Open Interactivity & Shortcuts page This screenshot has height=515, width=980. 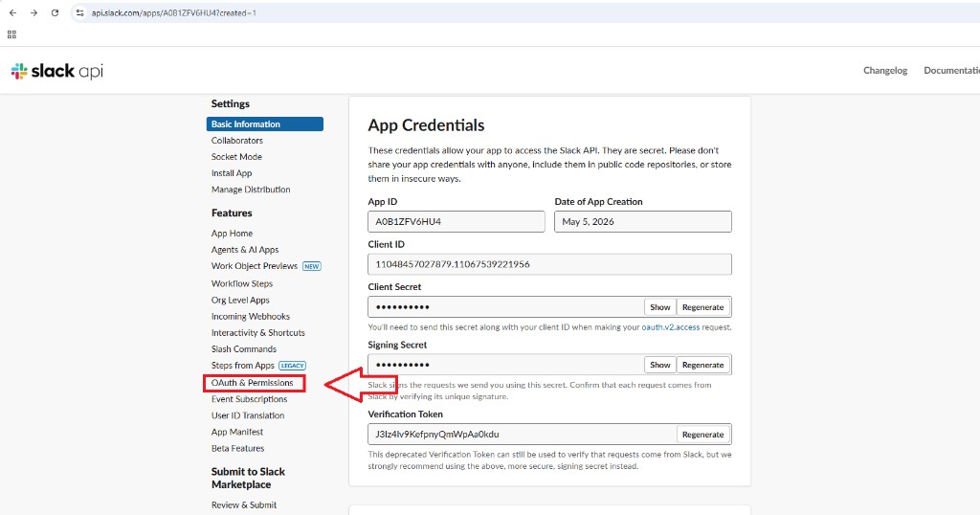coord(258,332)
